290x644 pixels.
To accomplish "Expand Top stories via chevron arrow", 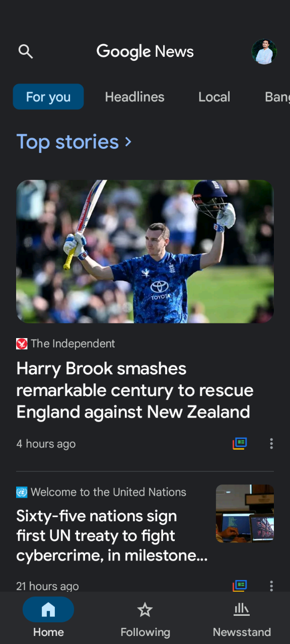I will pos(128,142).
